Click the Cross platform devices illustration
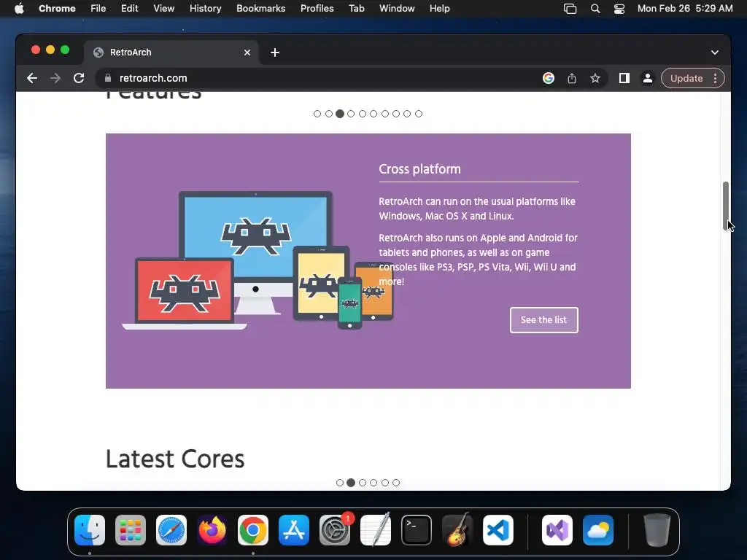The image size is (747, 560). [x=258, y=260]
